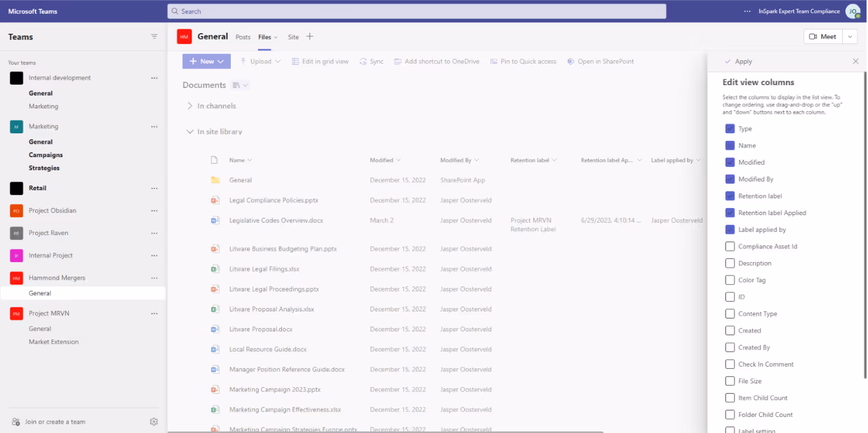Click Pin to Quick access
The width and height of the screenshot is (868, 433).
[523, 61]
